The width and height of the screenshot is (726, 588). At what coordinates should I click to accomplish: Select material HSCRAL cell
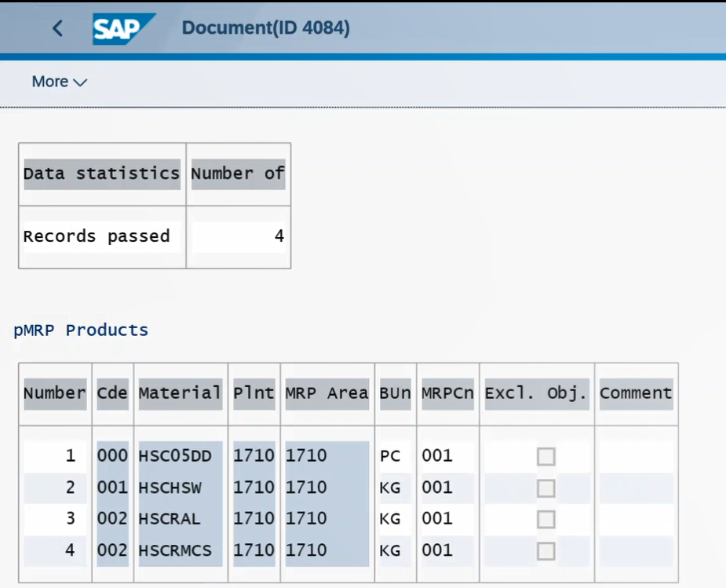[180, 519]
